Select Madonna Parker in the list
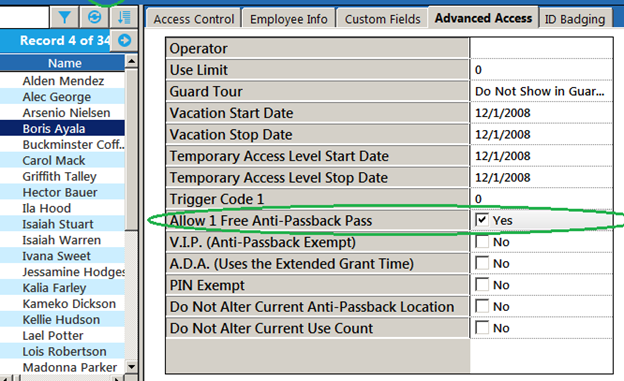This screenshot has width=624, height=381. pyautogui.click(x=62, y=367)
